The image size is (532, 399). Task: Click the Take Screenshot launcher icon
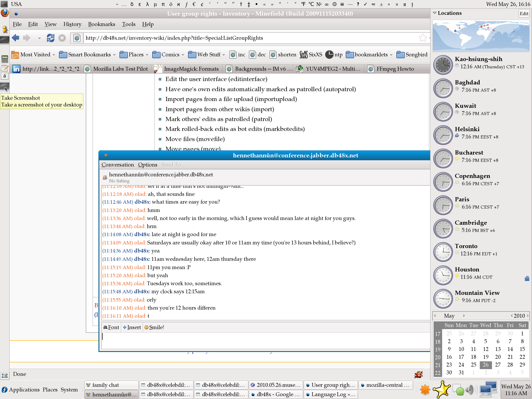(5, 86)
